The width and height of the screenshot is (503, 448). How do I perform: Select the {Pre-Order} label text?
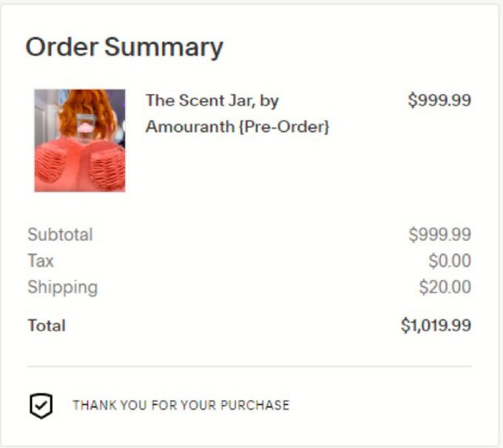(x=284, y=126)
